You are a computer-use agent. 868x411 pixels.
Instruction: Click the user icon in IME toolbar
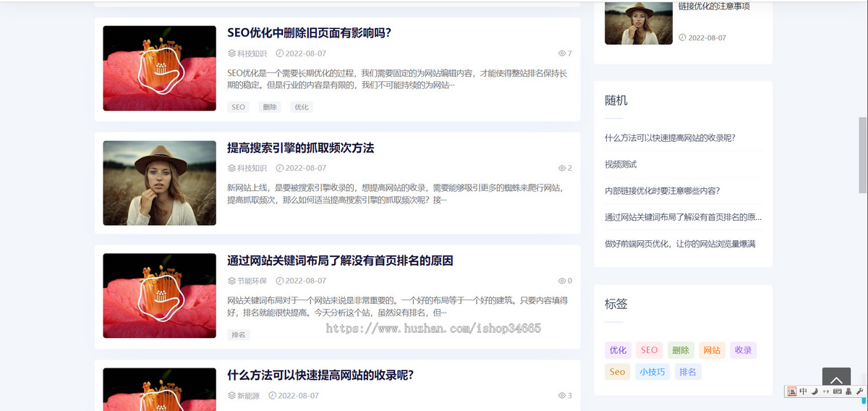pos(848,391)
